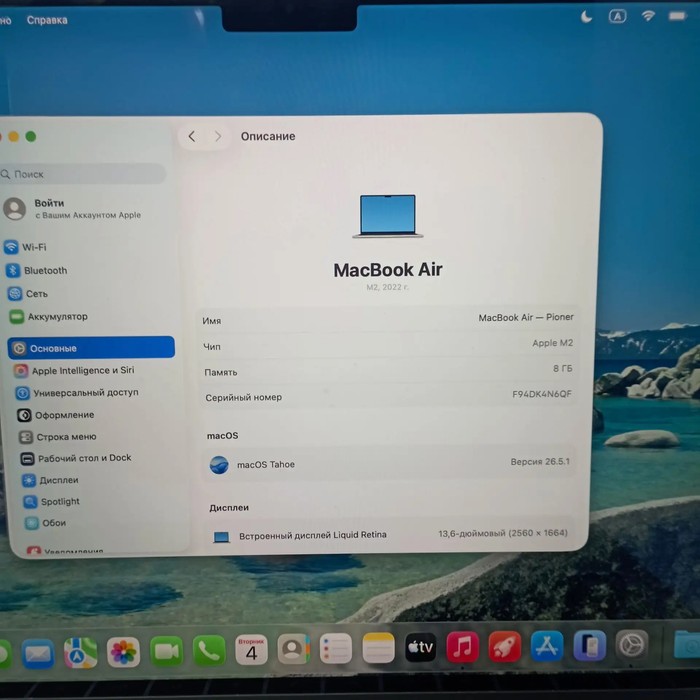Click the Память value 8 ГБ

pos(562,368)
